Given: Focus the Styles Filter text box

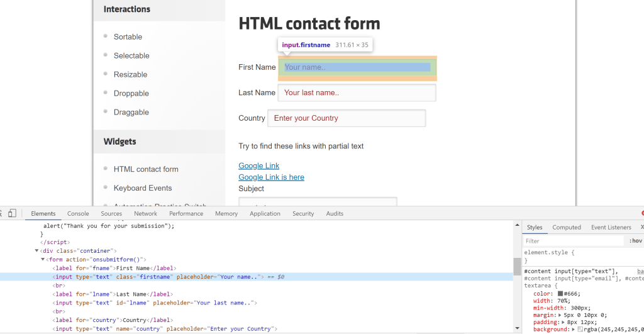Looking at the screenshot, I should [x=572, y=241].
